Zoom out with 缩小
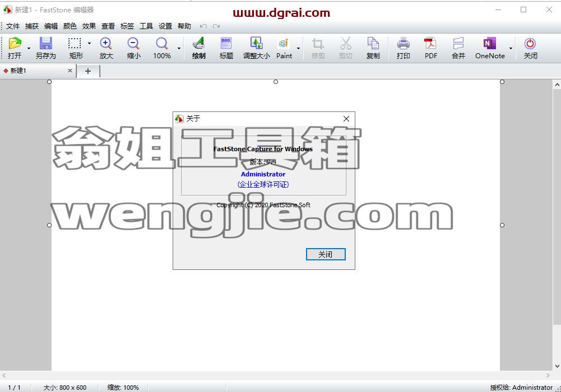 [x=133, y=48]
